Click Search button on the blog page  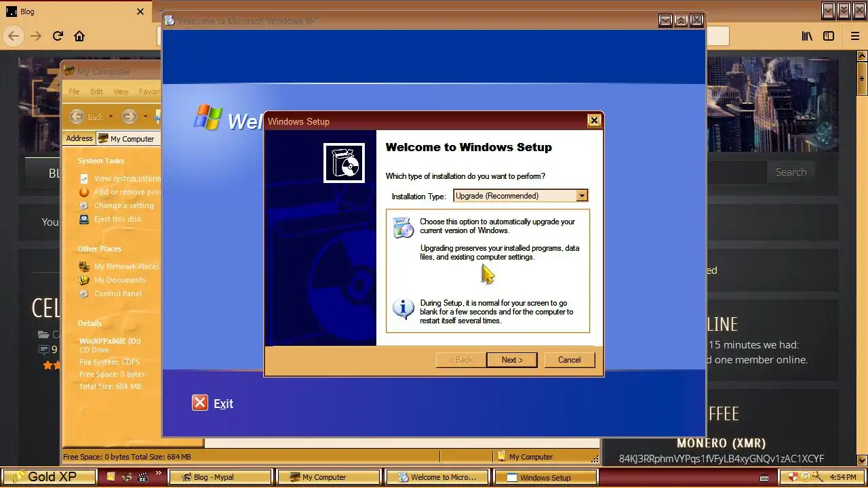point(791,172)
